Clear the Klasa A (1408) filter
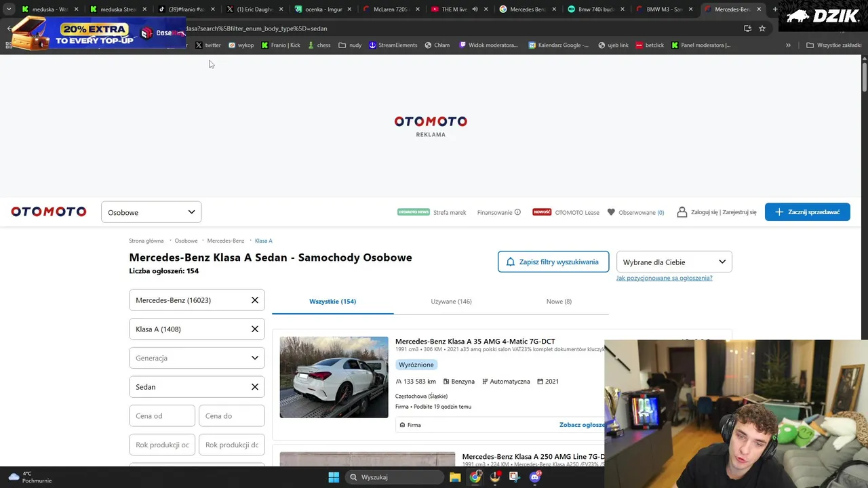Screen dimensions: 868x488 [255, 329]
